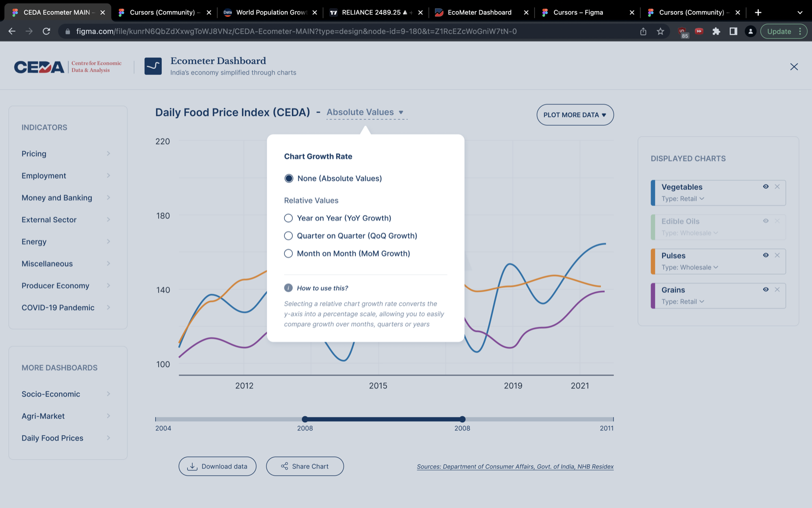Toggle the browser side panel icon
The height and width of the screenshot is (508, 812).
[733, 31]
